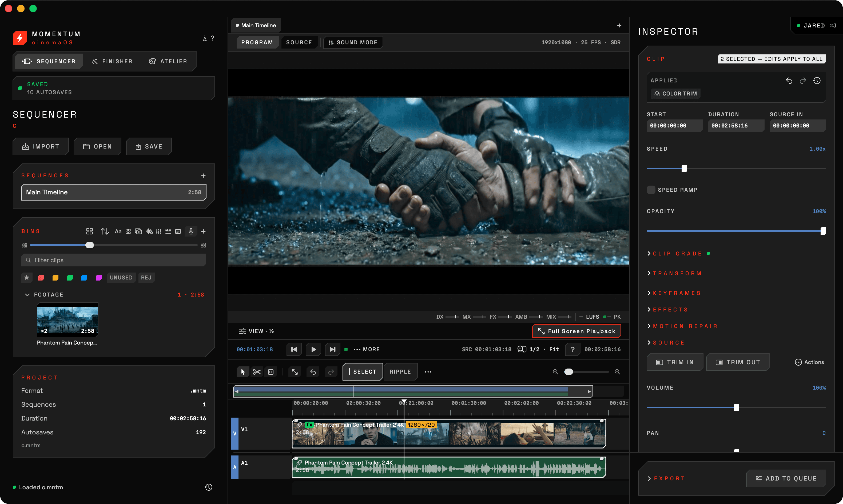Jump to the previous edit point

pyautogui.click(x=294, y=349)
